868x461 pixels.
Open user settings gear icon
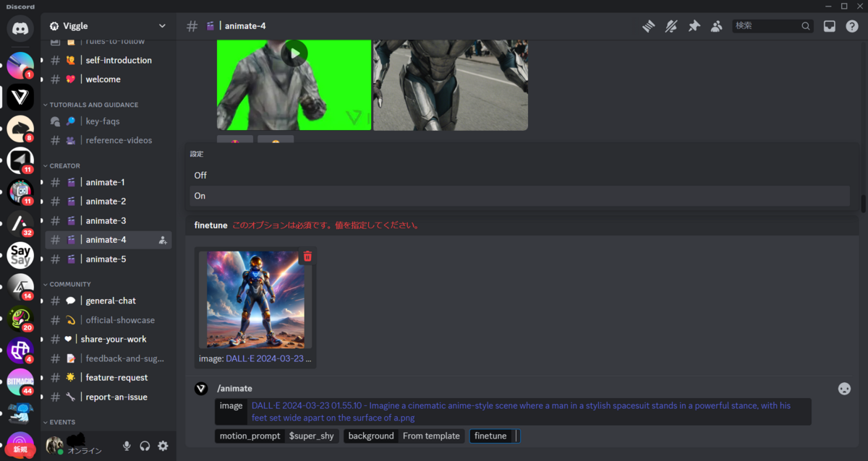[x=163, y=446]
